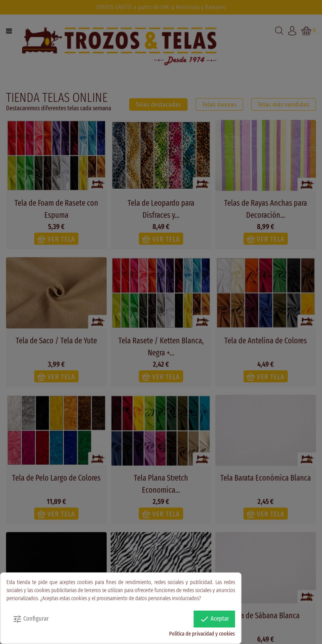Viewport: 322px width, 644px height.
Task: Open Política de privacidad y cookies link
Action: [202, 634]
